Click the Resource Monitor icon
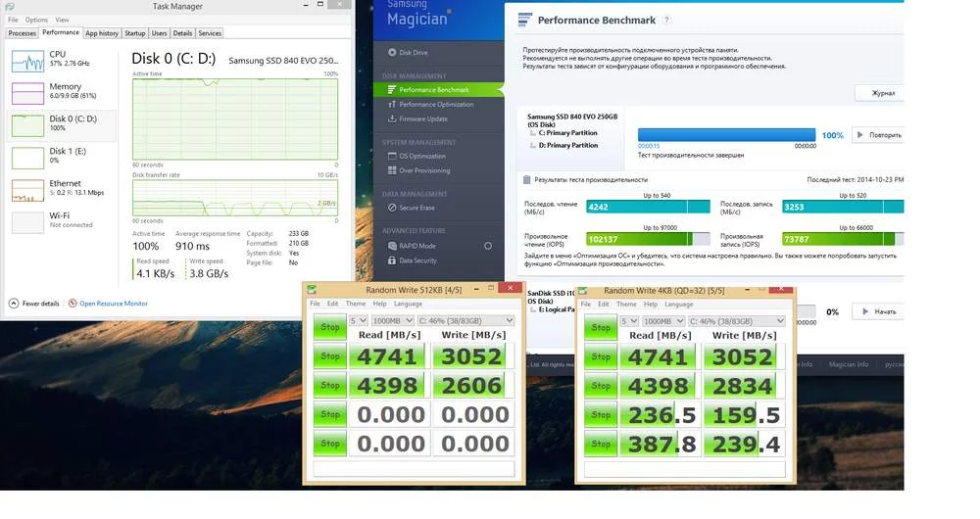 73,304
